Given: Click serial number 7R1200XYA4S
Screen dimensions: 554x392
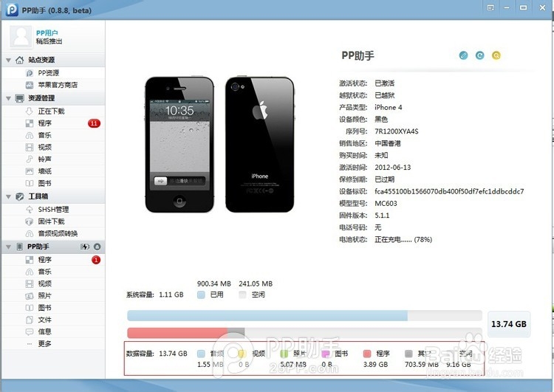Looking at the screenshot, I should click(x=397, y=131).
